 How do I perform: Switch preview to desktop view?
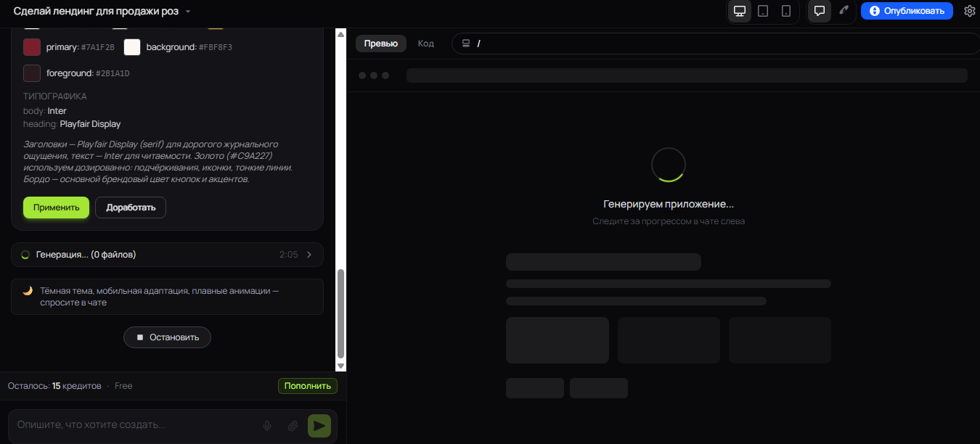tap(740, 11)
